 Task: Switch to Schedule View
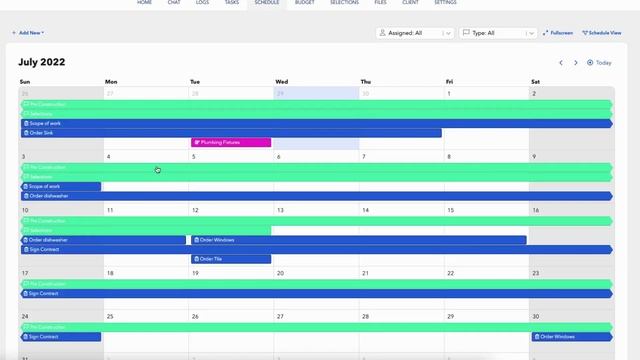[602, 33]
